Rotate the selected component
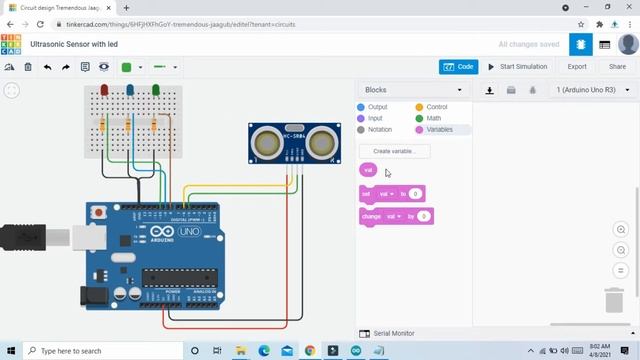Viewport: 640px width, 360px height. tap(9, 67)
